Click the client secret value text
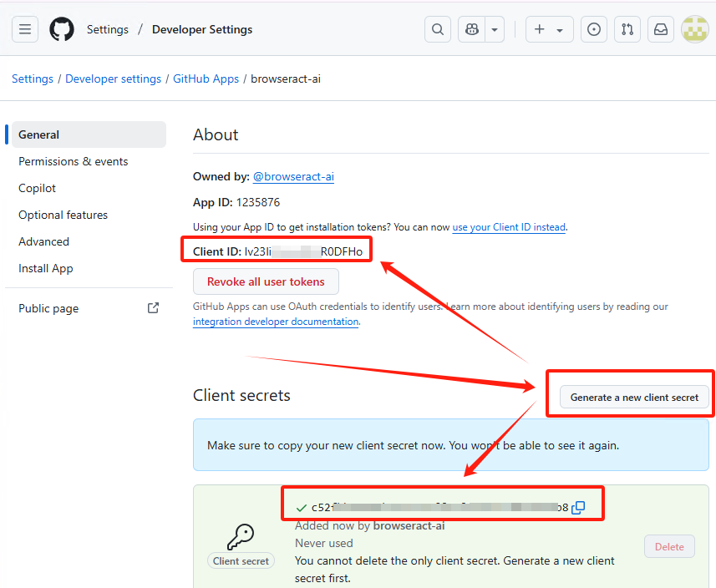Image resolution: width=716 pixels, height=588 pixels. [439, 507]
